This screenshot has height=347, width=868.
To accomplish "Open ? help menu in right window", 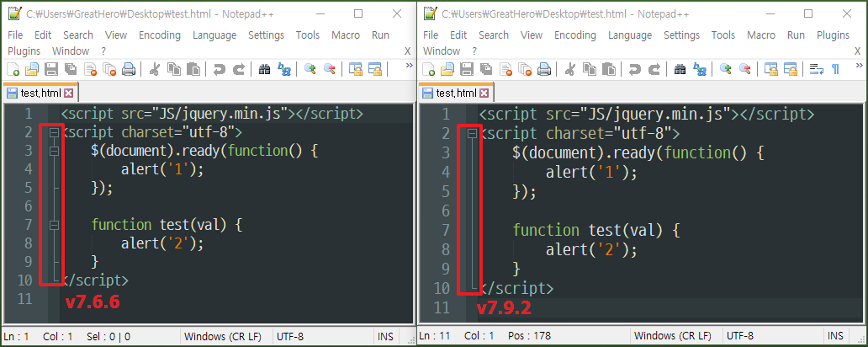I will pyautogui.click(x=474, y=51).
